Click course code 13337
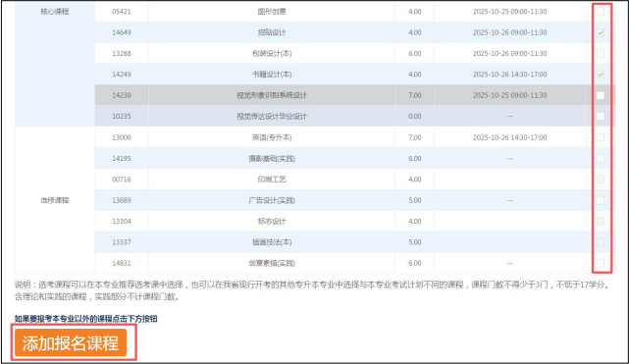 (121, 242)
